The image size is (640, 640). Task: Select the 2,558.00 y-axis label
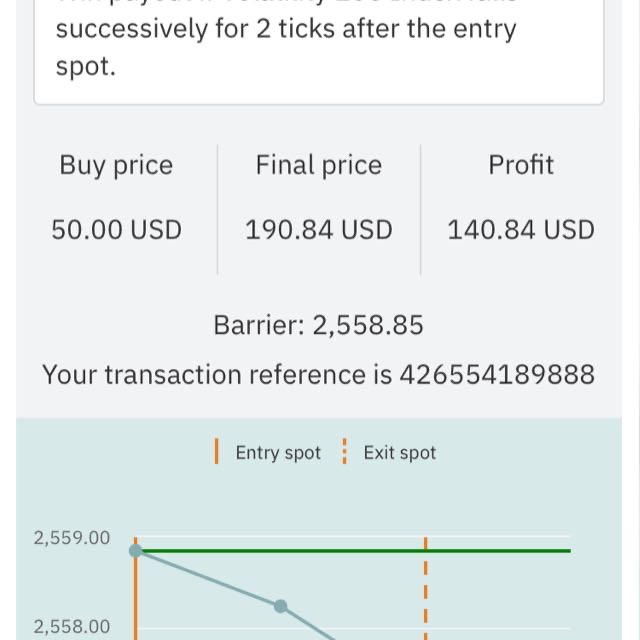(72, 627)
